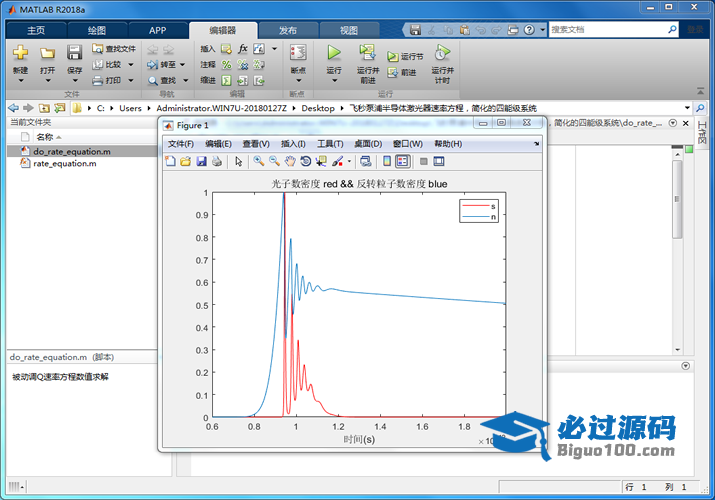The image size is (715, 500).
Task: Click the Save Figure icon in the Figure 1 toolbar
Action: click(201, 161)
